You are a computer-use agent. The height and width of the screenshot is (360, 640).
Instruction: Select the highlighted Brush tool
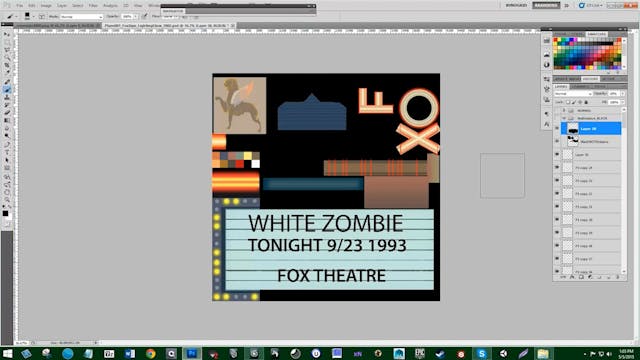click(x=7, y=89)
